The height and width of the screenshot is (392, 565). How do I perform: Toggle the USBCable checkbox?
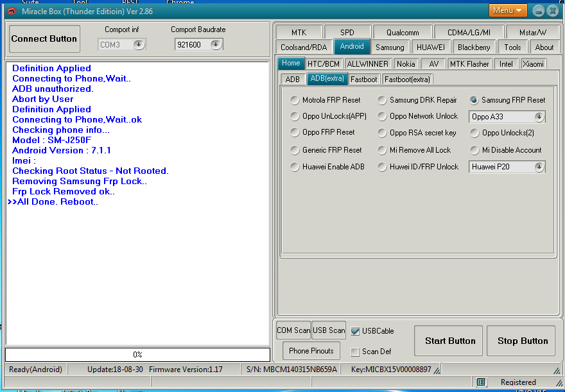[355, 331]
